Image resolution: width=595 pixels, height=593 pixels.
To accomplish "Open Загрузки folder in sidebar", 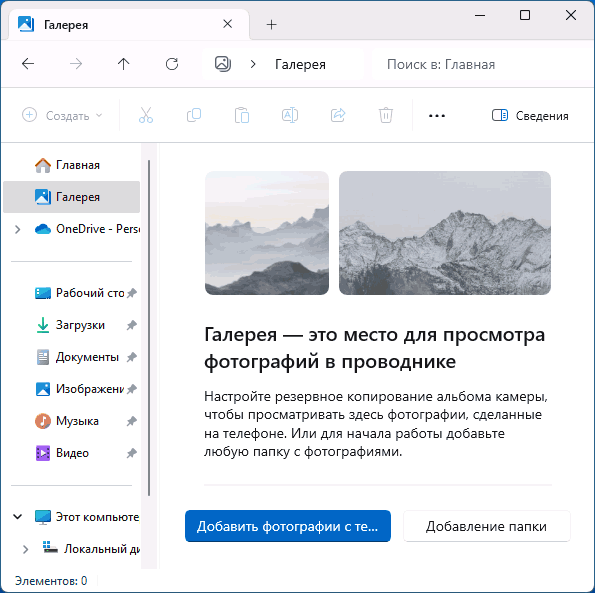I will pyautogui.click(x=71, y=325).
